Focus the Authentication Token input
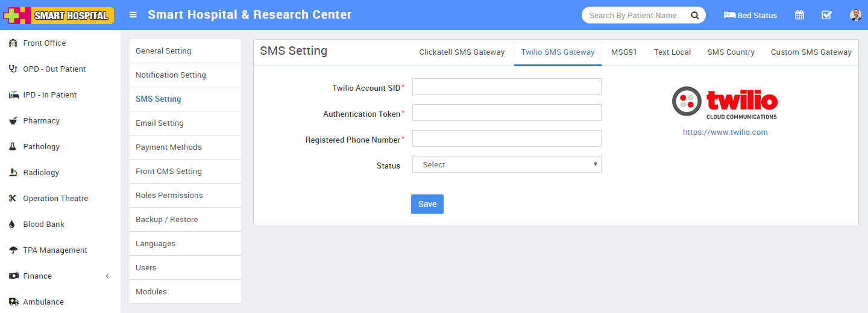 click(x=506, y=113)
